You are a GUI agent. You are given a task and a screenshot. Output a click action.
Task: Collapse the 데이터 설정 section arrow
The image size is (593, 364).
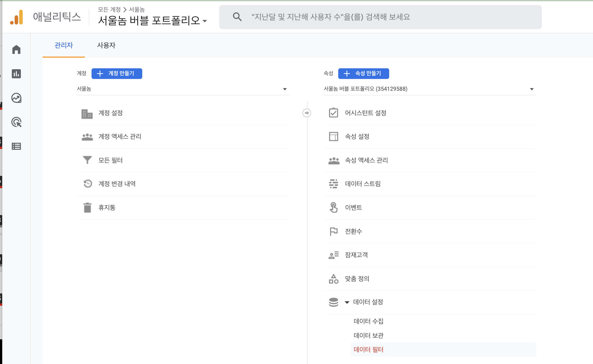pos(347,302)
